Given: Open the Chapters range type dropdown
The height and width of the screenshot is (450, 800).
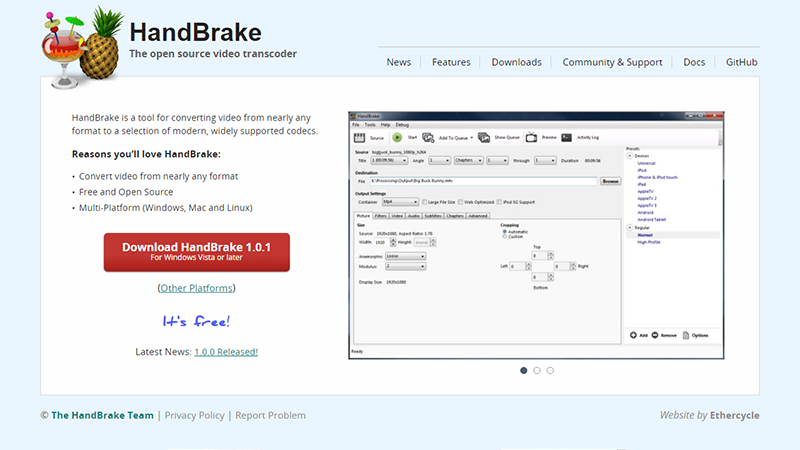Looking at the screenshot, I should pos(468,161).
